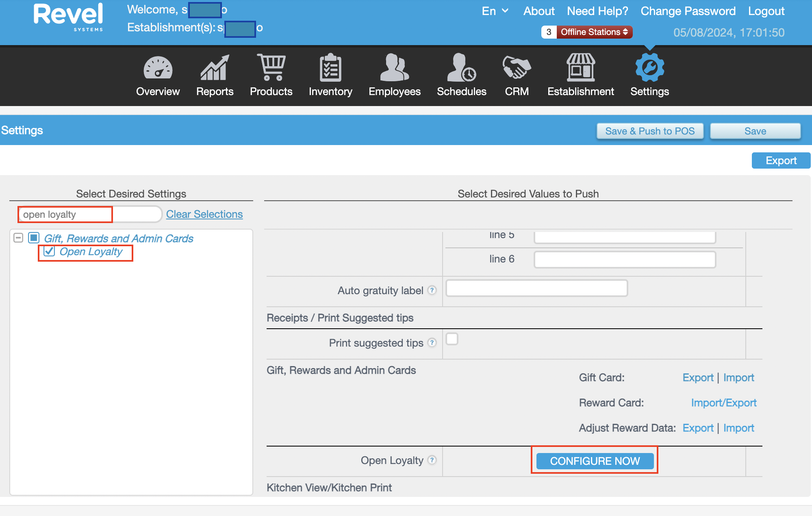Enable Print suggested tips checkbox
Image resolution: width=812 pixels, height=516 pixels.
452,339
